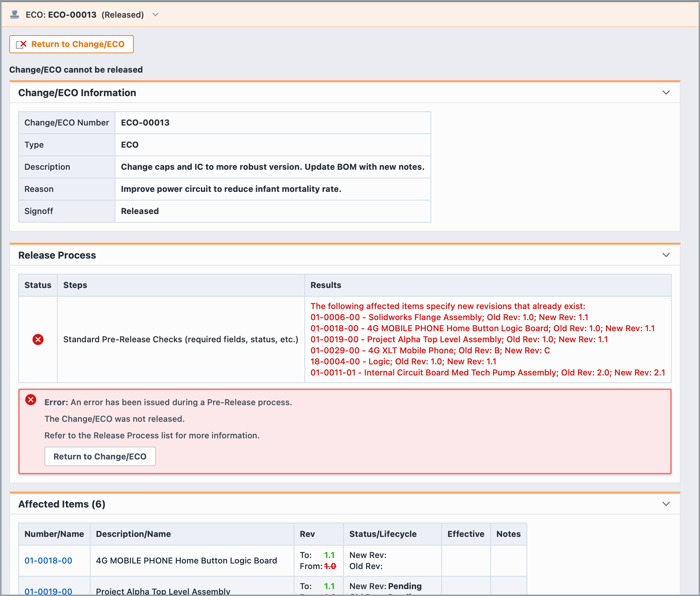Click the Notes column header
This screenshot has width=700, height=596.
(x=508, y=534)
